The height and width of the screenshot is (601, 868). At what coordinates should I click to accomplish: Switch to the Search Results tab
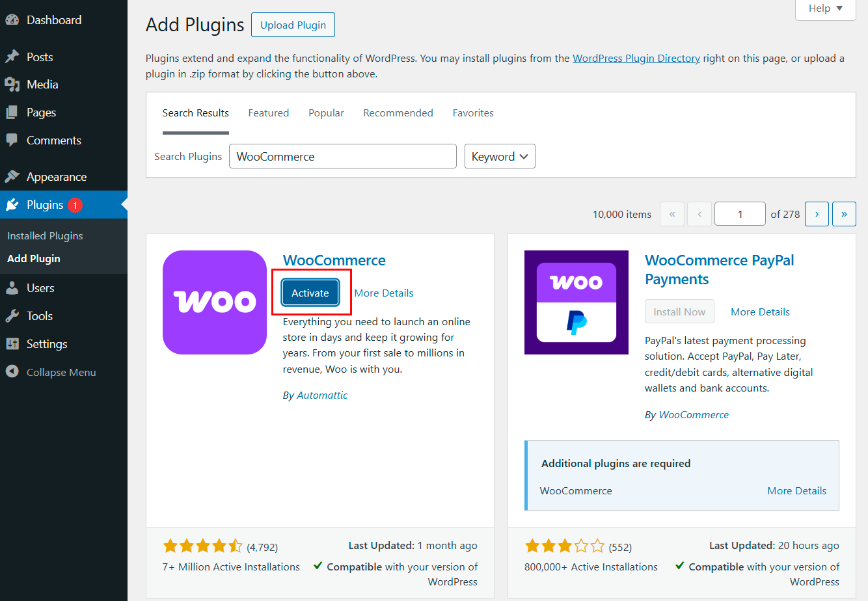click(196, 113)
